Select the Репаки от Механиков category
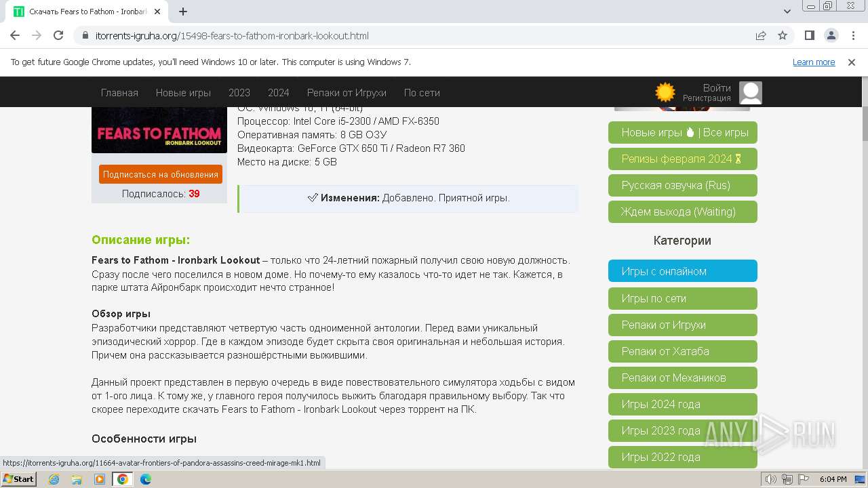 coord(683,378)
